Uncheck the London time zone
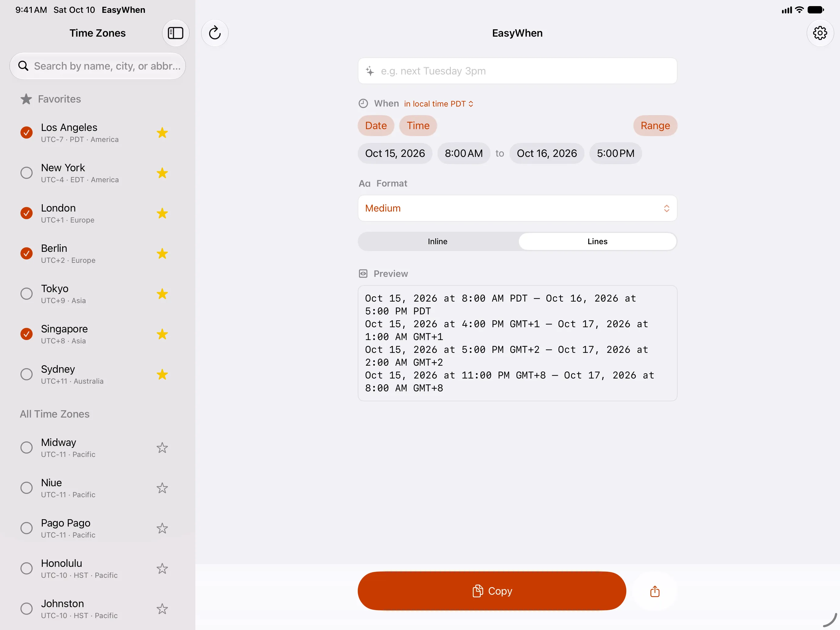Viewport: 840px width, 630px height. click(26, 213)
